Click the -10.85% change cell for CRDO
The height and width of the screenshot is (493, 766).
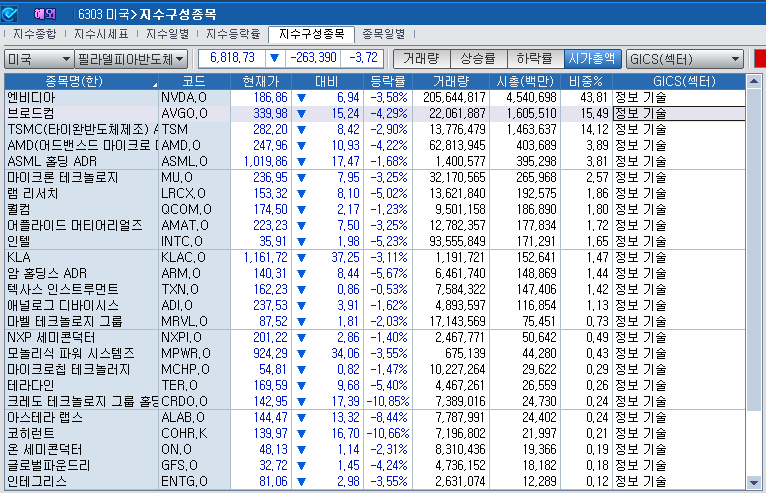(x=390, y=402)
